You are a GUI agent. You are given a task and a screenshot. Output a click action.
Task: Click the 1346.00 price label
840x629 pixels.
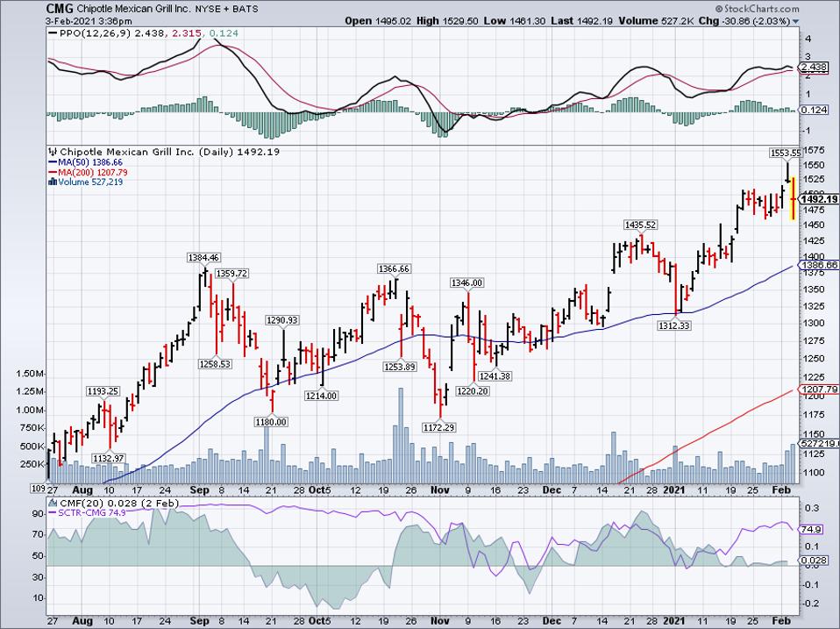(x=466, y=282)
